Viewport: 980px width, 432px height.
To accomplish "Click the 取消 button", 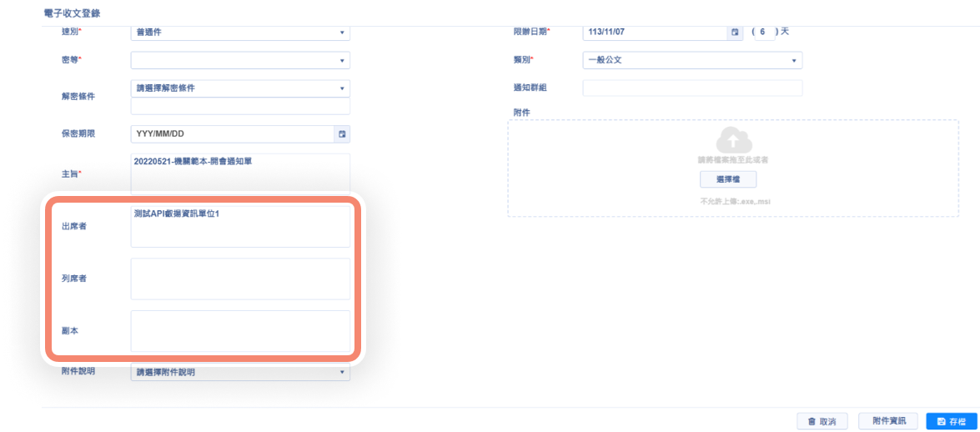I will click(822, 421).
